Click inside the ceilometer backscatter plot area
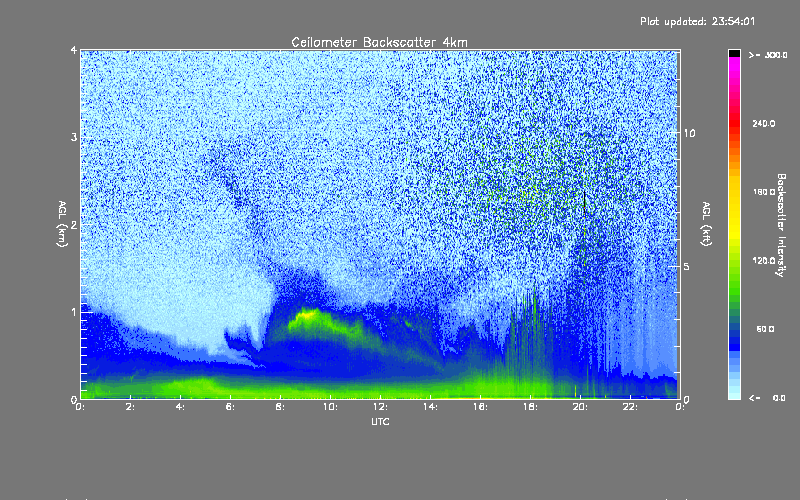This screenshot has width=800, height=500. [x=380, y=224]
